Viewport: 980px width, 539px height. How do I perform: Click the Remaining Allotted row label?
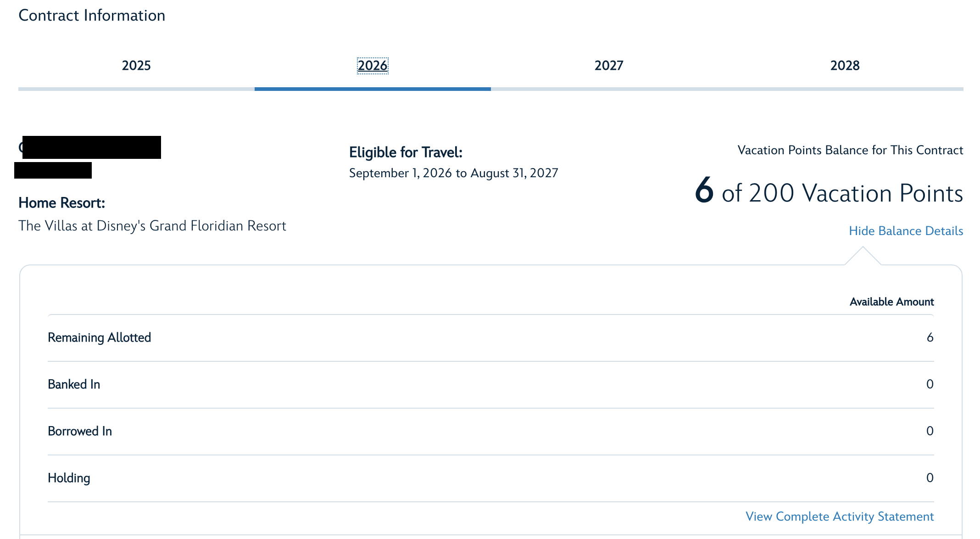[99, 337]
